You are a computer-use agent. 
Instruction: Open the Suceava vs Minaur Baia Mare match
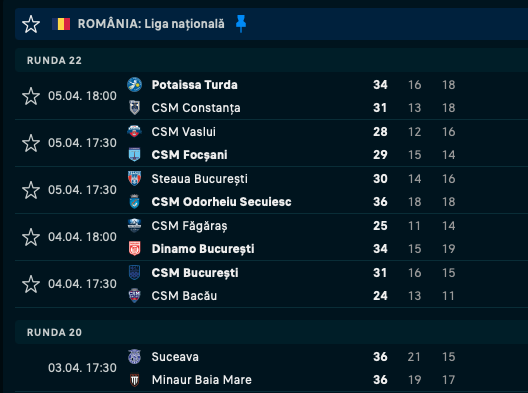point(271,368)
